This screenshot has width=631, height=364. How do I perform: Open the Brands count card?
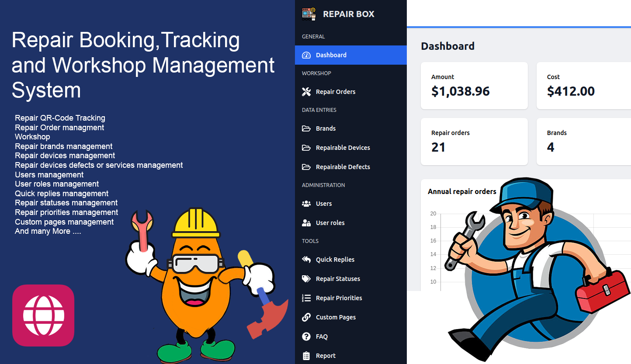[x=583, y=142]
